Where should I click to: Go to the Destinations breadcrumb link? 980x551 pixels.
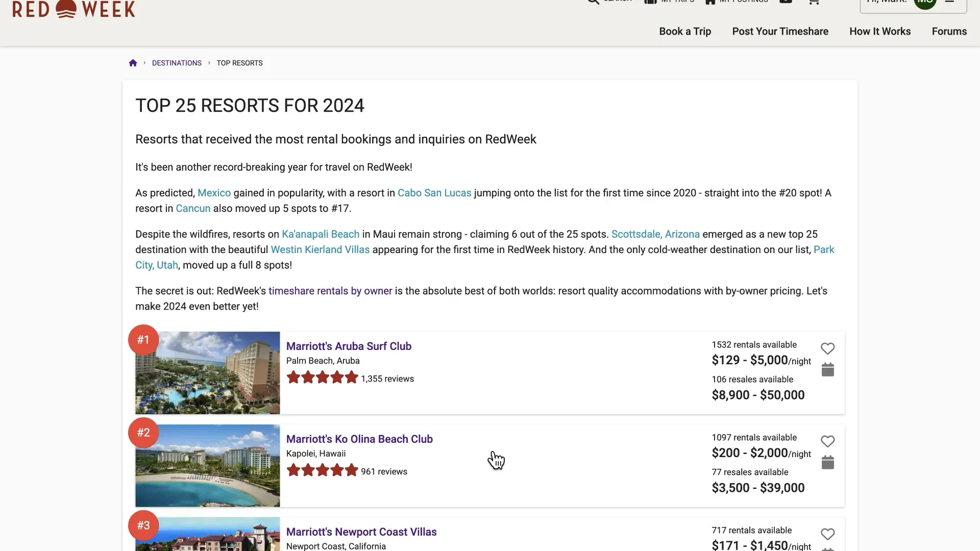(177, 63)
